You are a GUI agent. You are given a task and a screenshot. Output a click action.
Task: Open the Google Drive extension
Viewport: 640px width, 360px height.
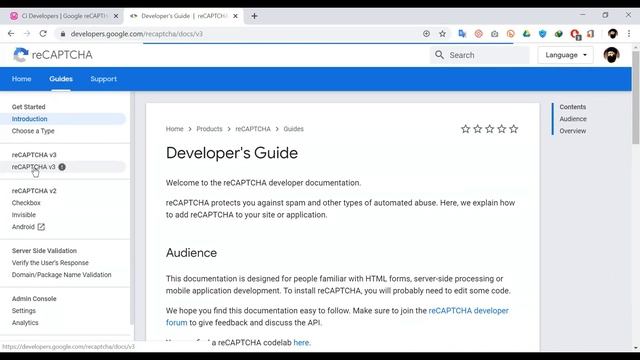[527, 34]
